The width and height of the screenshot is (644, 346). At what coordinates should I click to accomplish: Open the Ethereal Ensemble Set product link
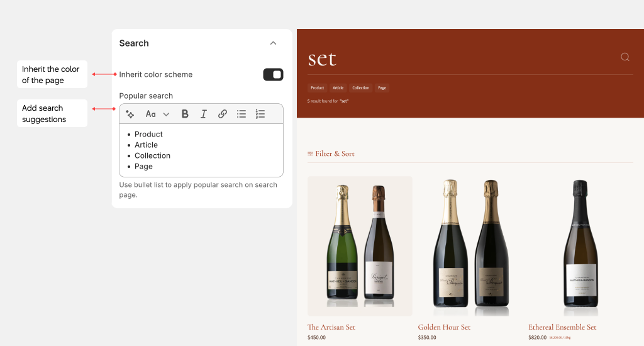562,327
